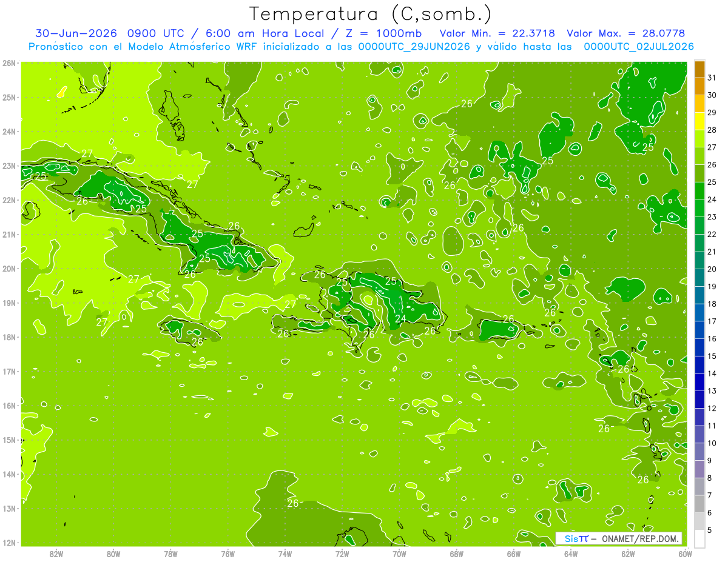Click colorbar legend value 11
Screen dimensions: 728x562
coord(712,426)
